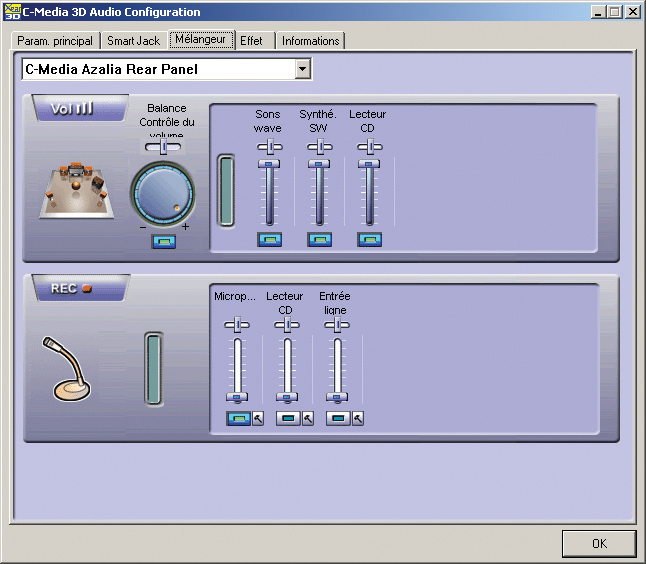
Task: Close the C-Media configuration window
Action: (x=633, y=12)
